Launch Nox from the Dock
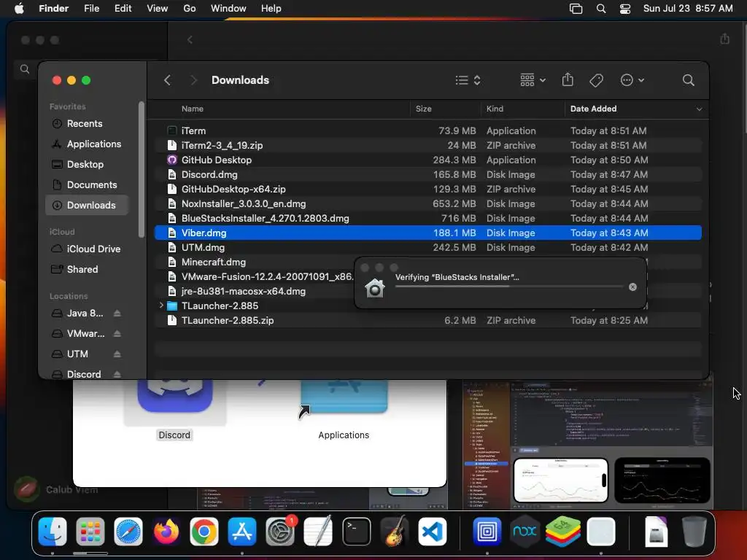This screenshot has width=747, height=560. tap(525, 532)
